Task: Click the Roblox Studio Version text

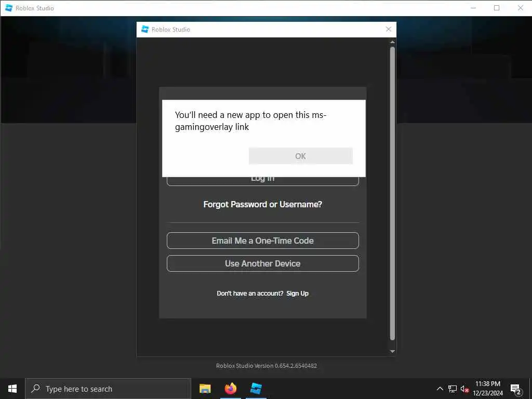Action: click(x=267, y=366)
